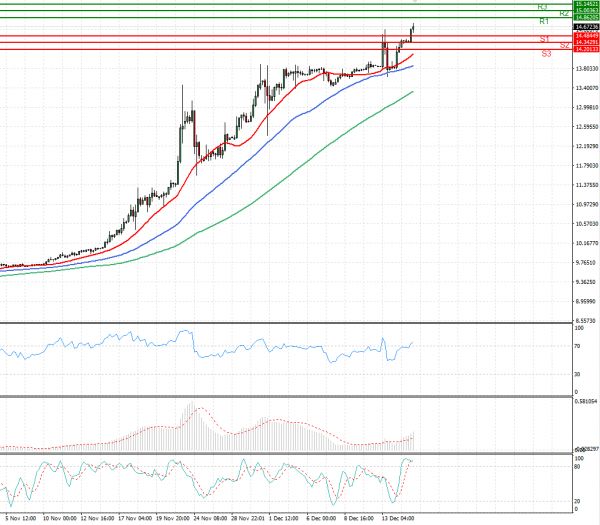Click the 17 Nov 04:00 time label
This screenshot has width=600, height=525.
pos(135,518)
